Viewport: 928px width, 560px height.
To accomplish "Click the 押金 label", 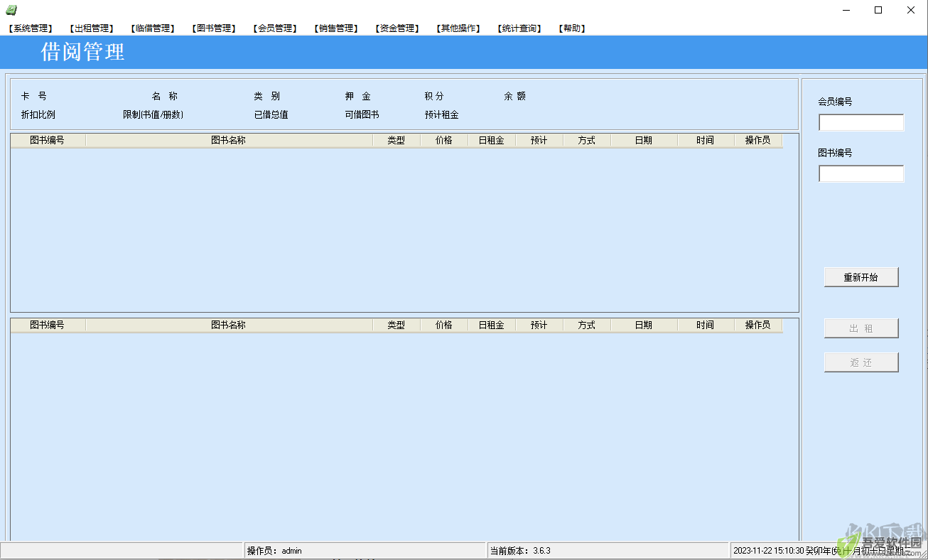I will (x=358, y=96).
